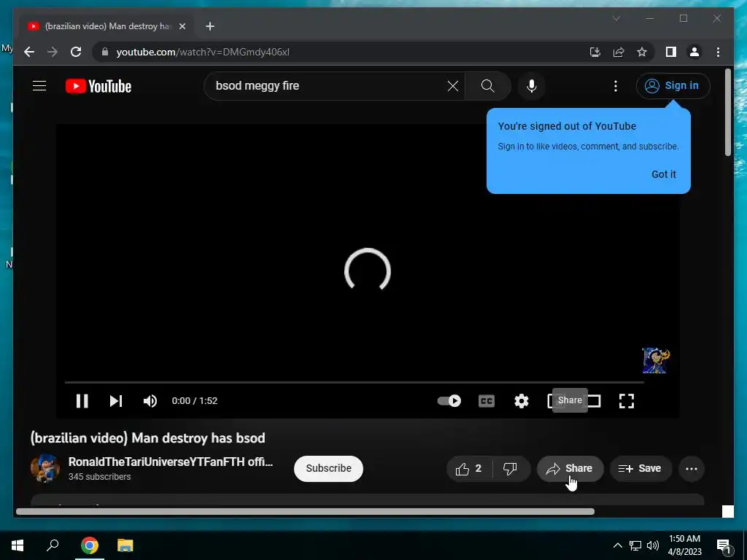The height and width of the screenshot is (560, 747).
Task: Clear the search box with X icon
Action: coord(452,86)
